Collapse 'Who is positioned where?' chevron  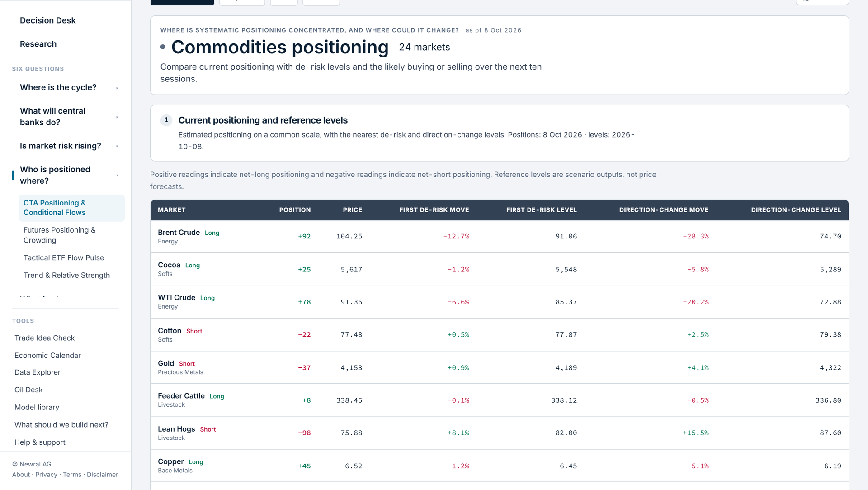[x=117, y=176]
